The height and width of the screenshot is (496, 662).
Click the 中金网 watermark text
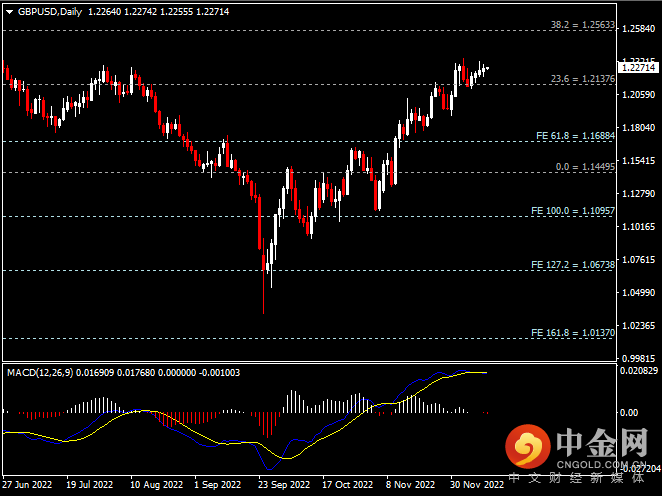coord(600,445)
